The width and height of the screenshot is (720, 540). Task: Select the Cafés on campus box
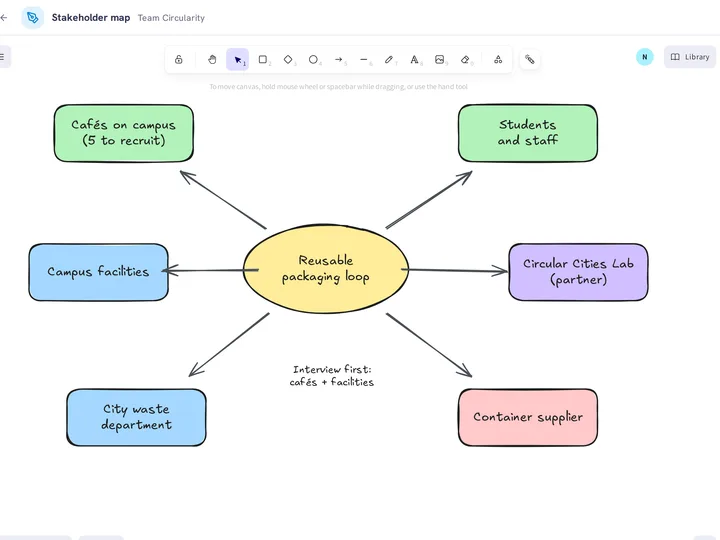click(124, 133)
